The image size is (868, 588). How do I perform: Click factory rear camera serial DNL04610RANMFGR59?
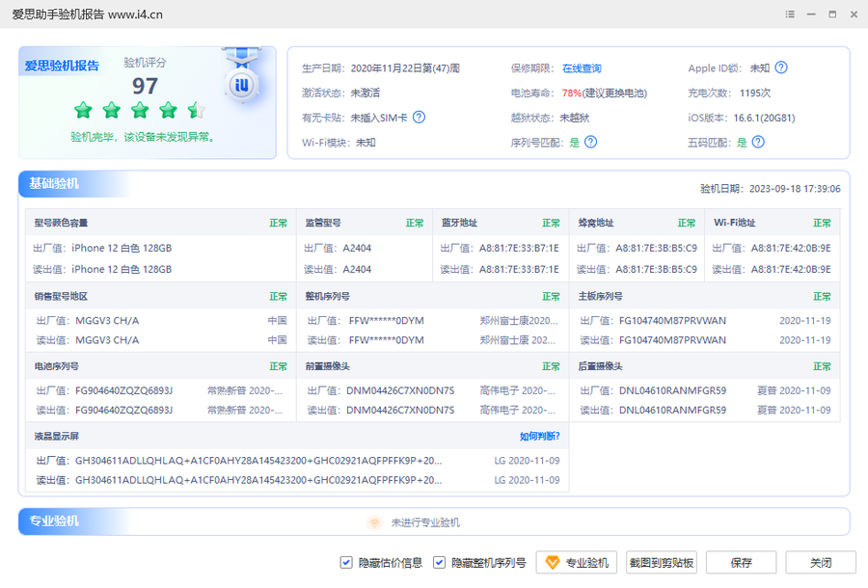[672, 390]
